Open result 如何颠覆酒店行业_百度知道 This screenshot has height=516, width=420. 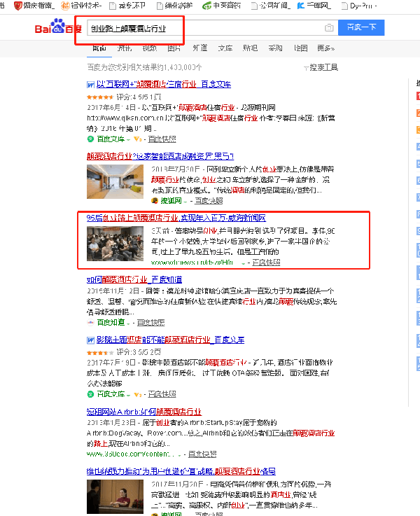coord(134,280)
